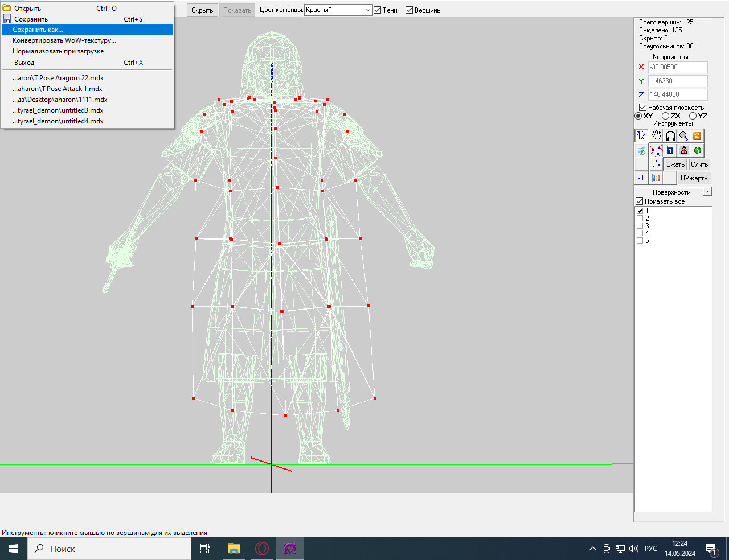Open the Цвет команды color dropdown
The height and width of the screenshot is (560, 729).
pos(338,10)
